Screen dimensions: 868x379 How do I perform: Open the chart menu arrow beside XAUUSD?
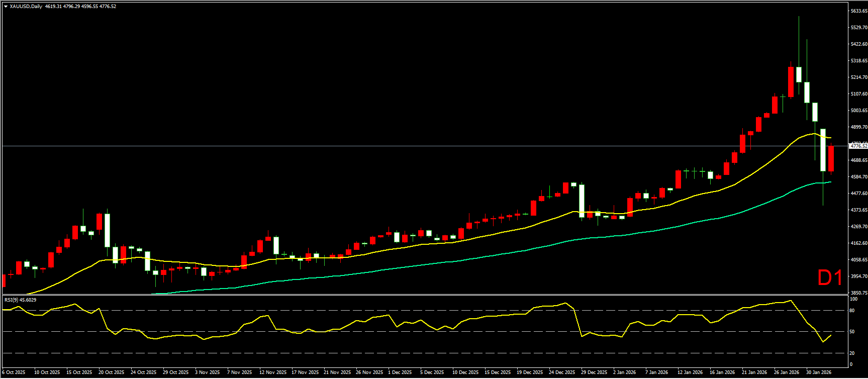pos(6,7)
